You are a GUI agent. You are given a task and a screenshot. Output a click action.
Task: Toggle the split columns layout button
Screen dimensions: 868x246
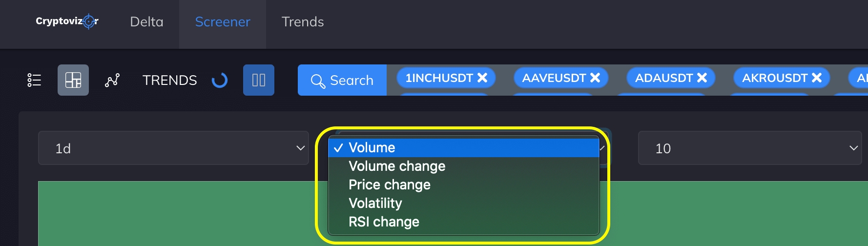(x=259, y=80)
